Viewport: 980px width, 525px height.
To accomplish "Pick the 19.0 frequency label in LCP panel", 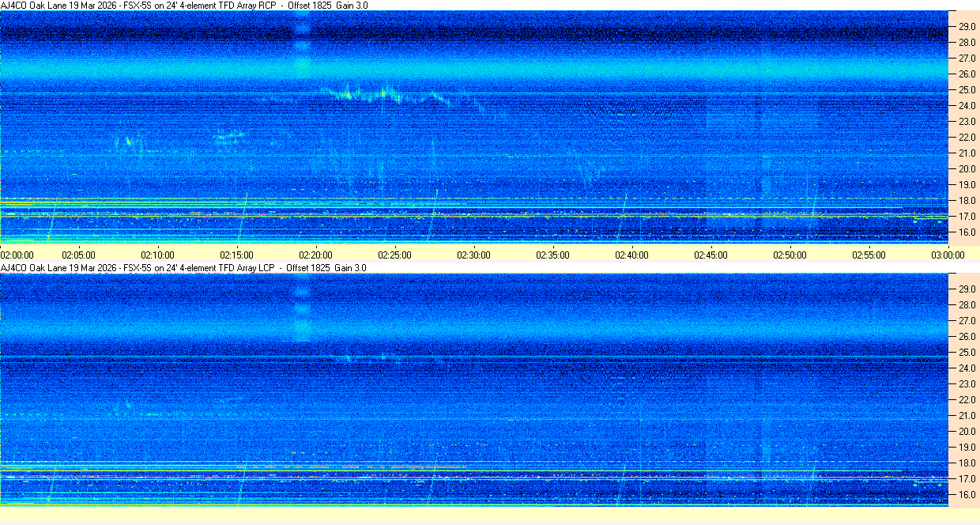I will (967, 448).
